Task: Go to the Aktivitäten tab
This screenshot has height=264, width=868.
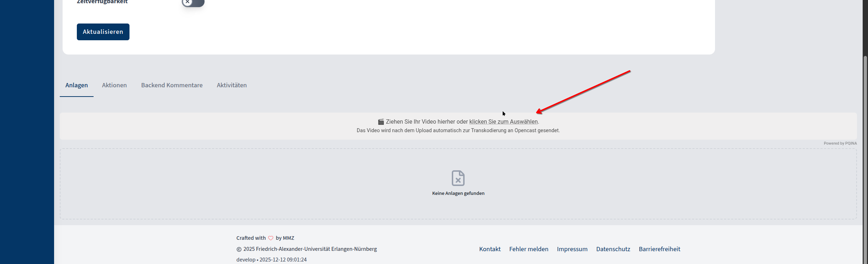Action: [x=232, y=85]
